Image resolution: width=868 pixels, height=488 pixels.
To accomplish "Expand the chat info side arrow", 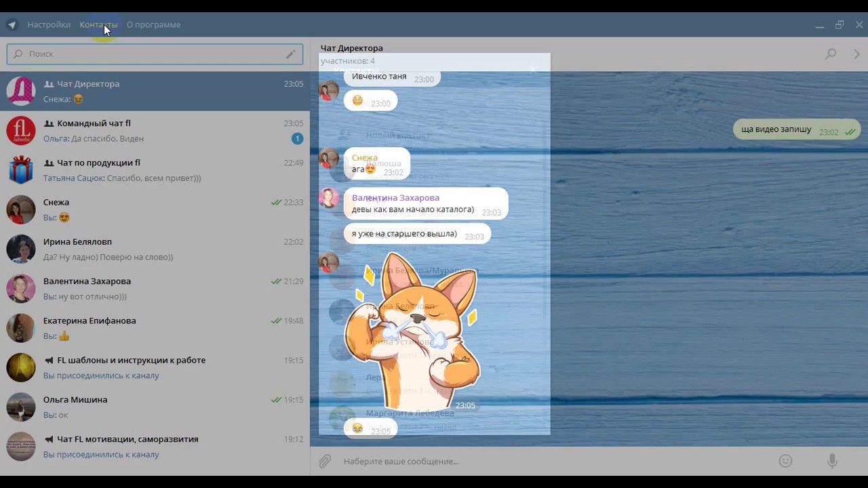I will click(856, 54).
